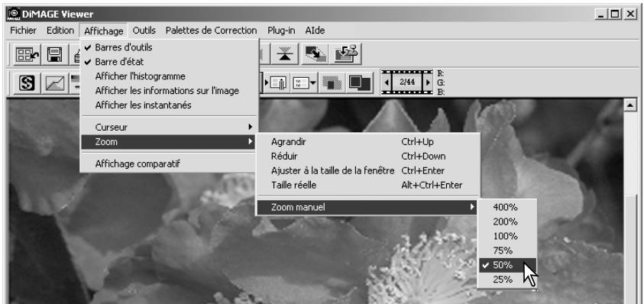Open the Fichier menu

click(23, 31)
